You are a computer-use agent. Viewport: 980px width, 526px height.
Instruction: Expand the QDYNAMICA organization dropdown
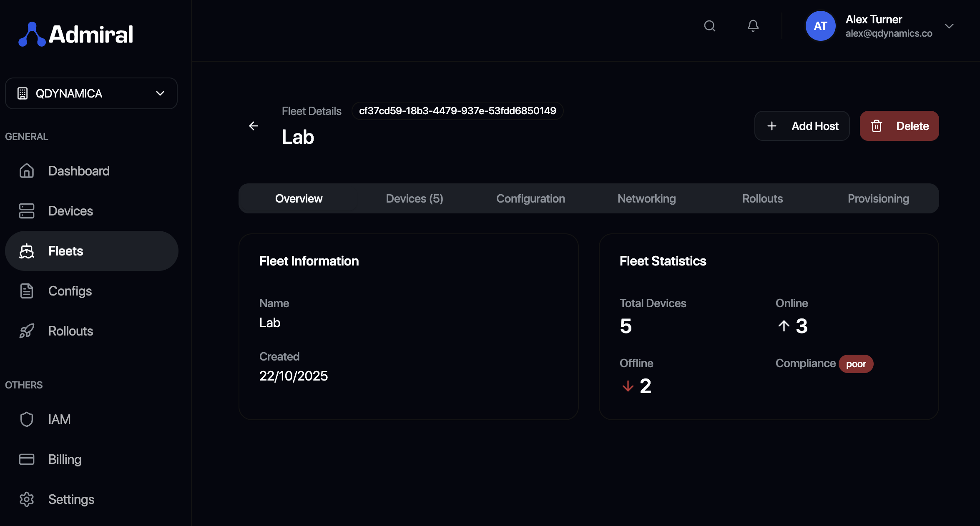pos(91,93)
